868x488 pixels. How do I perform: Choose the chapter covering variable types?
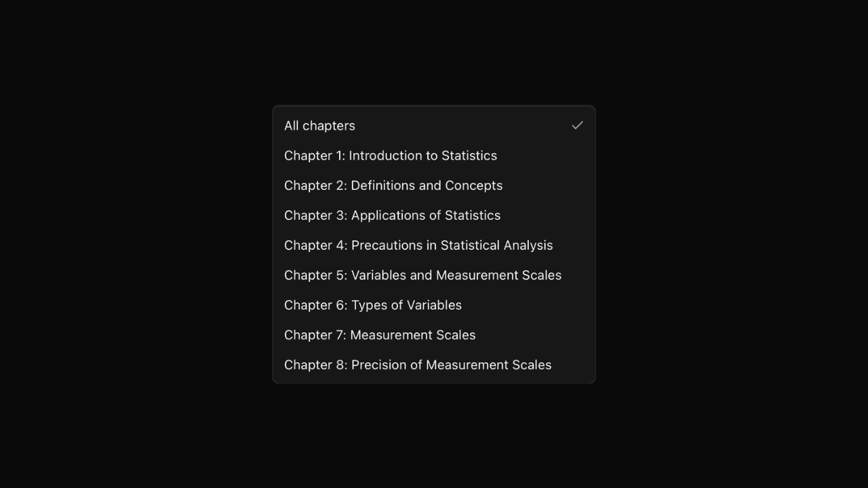373,304
